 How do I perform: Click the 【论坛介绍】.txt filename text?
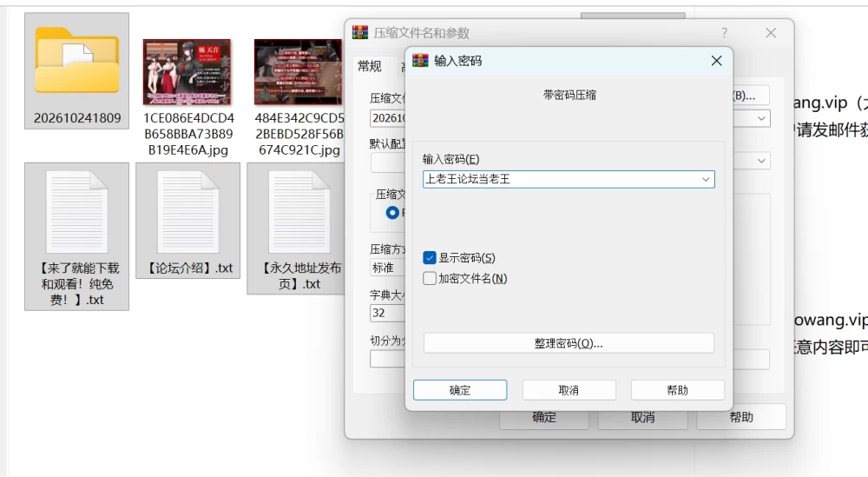tap(187, 268)
